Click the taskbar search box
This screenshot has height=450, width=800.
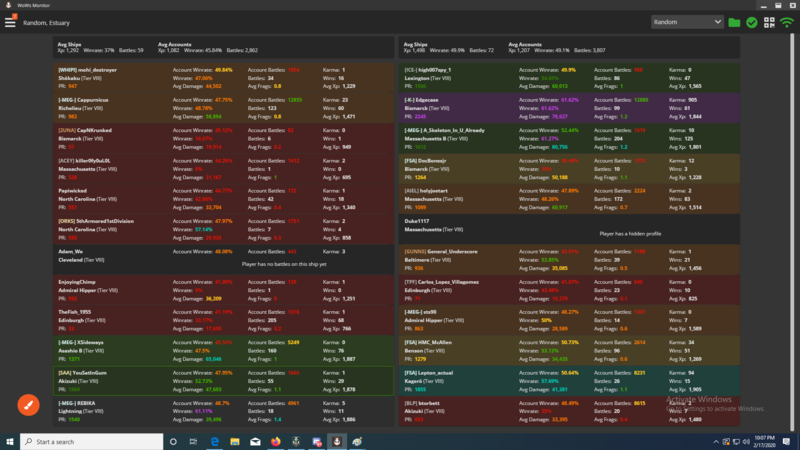pos(90,441)
